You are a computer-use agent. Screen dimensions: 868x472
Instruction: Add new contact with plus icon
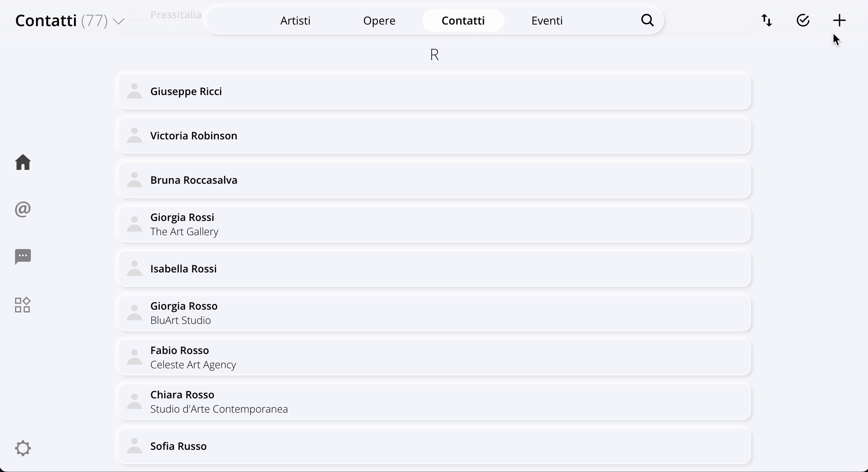[x=839, y=20]
